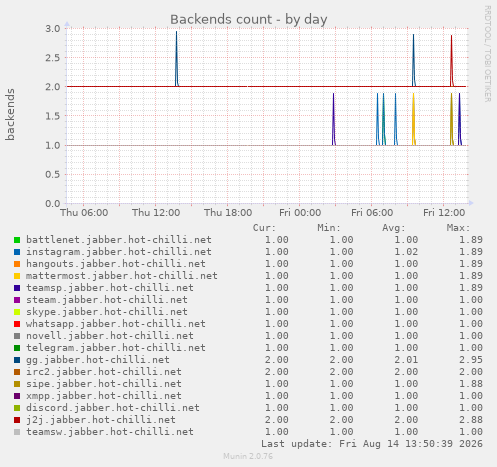Viewport: 497px width, 467px height.
Task: Select instagram.jabber.hot-chilli.net legend label
Action: [119, 252]
